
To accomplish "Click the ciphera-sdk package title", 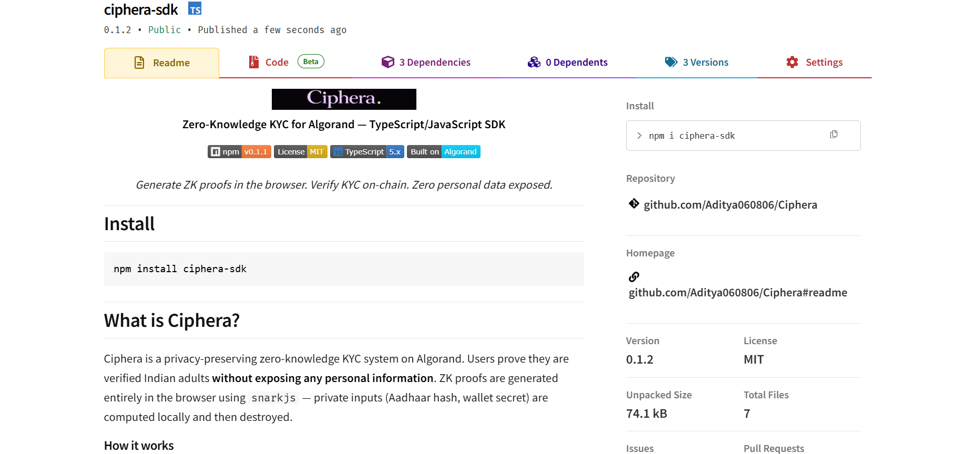I will click(x=141, y=9).
